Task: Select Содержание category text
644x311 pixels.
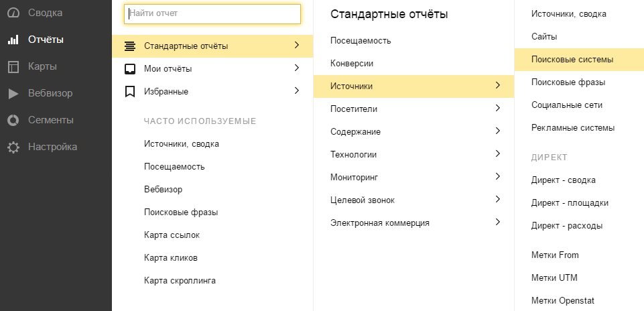Action: [355, 132]
